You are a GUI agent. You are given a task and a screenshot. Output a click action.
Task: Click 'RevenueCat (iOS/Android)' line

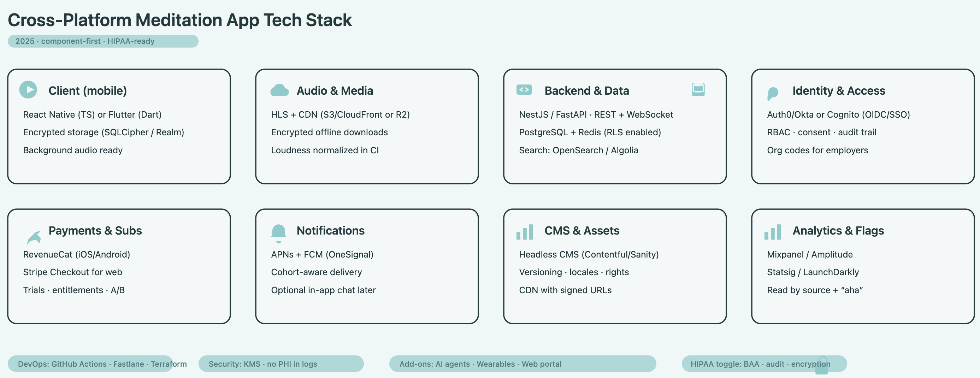(x=76, y=254)
